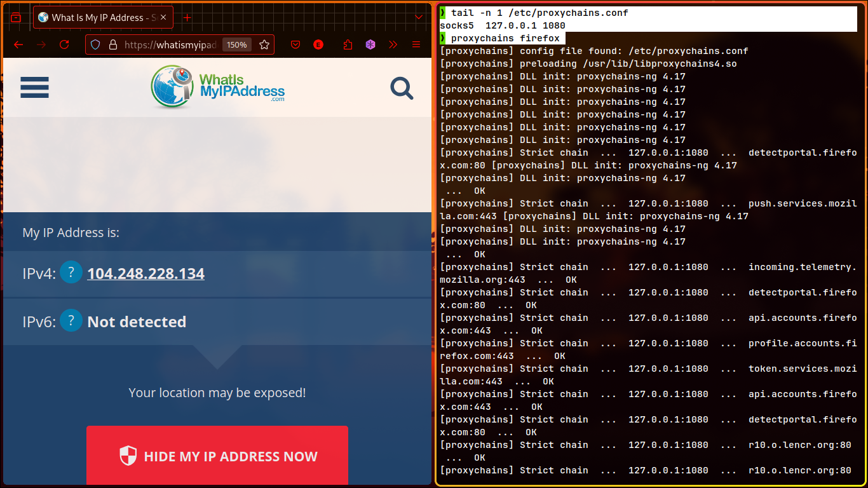
Task: Click the 150% zoom level indicator
Action: [x=237, y=44]
